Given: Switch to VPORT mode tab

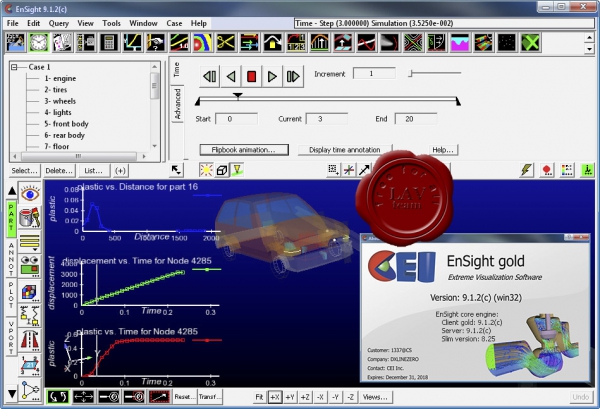Looking at the screenshot, I should pos(11,337).
